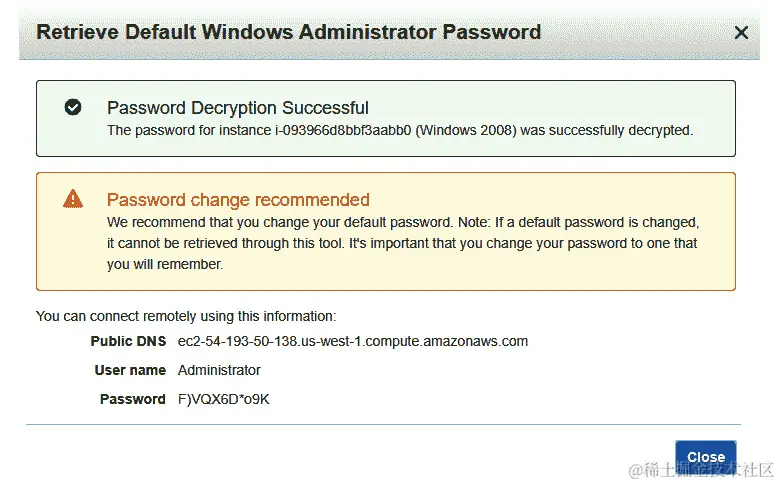780x485 pixels.
Task: Click the Password change recommended heading
Action: click(x=238, y=199)
